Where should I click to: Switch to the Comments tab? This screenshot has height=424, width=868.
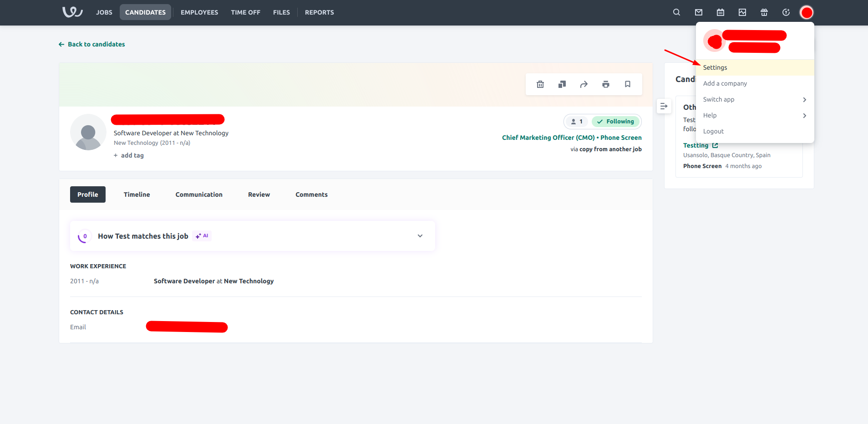click(x=312, y=194)
